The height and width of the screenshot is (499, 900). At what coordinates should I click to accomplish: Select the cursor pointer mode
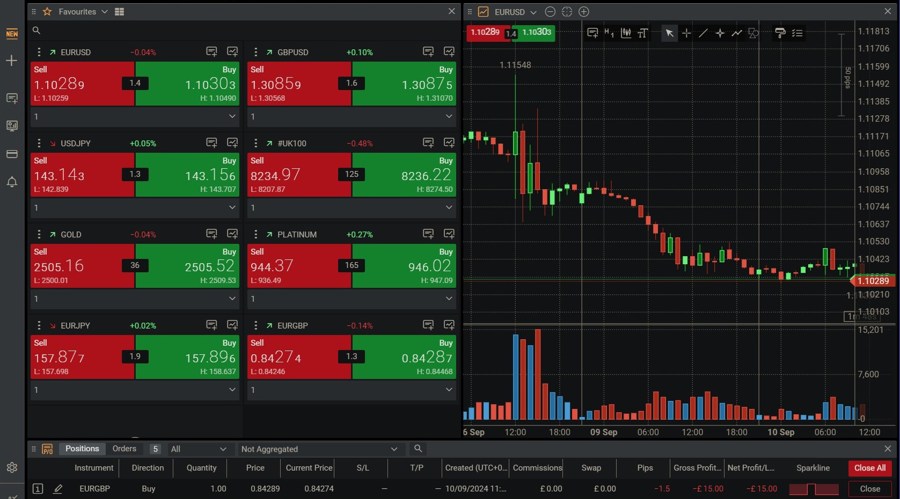[669, 33]
